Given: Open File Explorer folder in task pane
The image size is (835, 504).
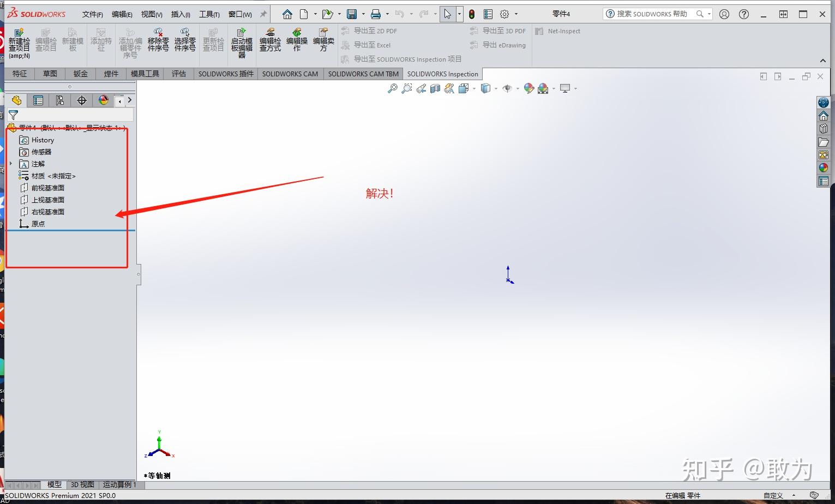Looking at the screenshot, I should tap(824, 142).
